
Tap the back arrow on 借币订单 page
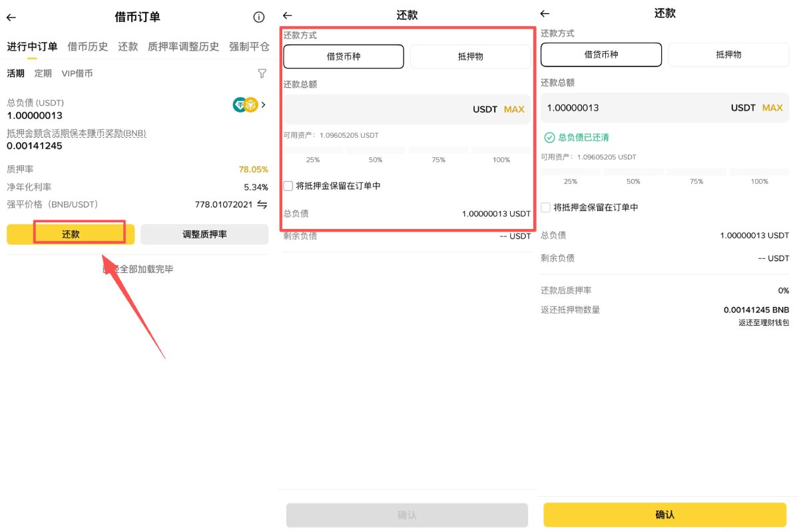pyautogui.click(x=12, y=17)
